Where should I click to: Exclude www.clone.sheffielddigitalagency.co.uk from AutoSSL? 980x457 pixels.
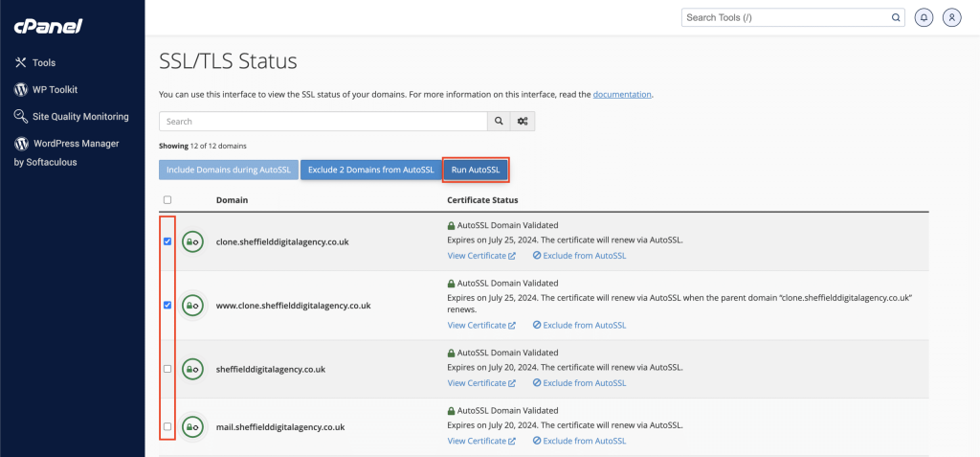tap(579, 325)
